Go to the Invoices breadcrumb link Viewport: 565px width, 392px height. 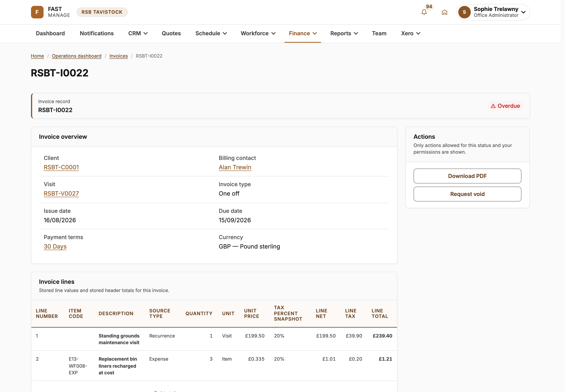point(118,56)
